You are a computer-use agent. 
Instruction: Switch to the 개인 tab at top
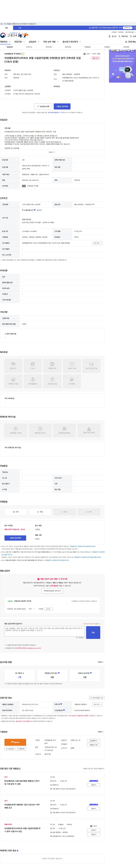tap(6, 28)
